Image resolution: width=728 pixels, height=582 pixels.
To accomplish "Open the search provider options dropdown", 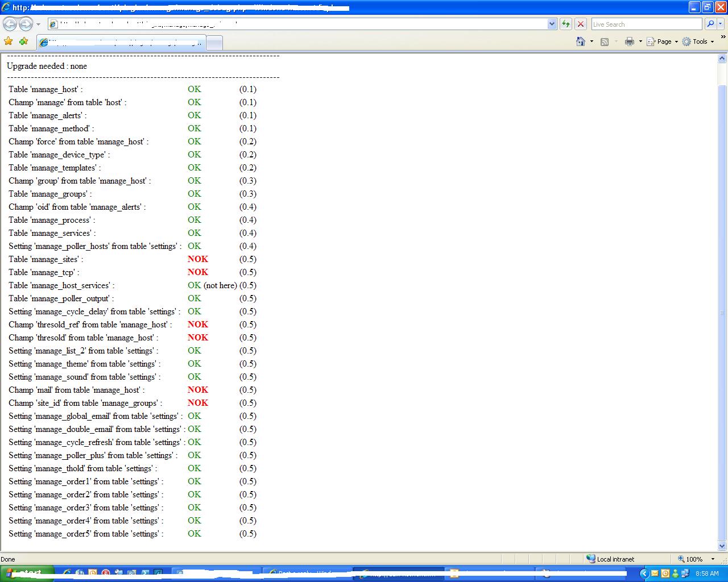I will (x=720, y=24).
